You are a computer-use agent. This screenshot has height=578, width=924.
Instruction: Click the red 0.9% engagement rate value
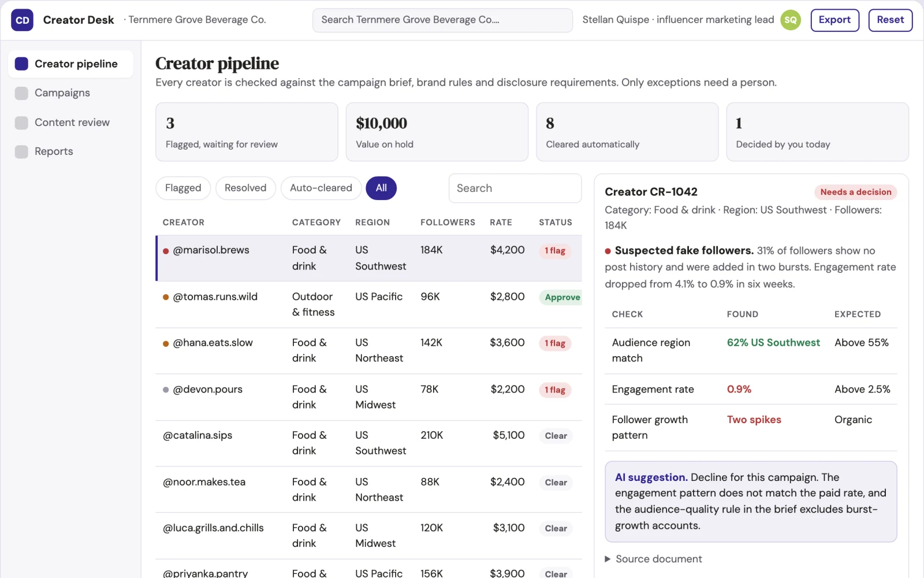739,390
